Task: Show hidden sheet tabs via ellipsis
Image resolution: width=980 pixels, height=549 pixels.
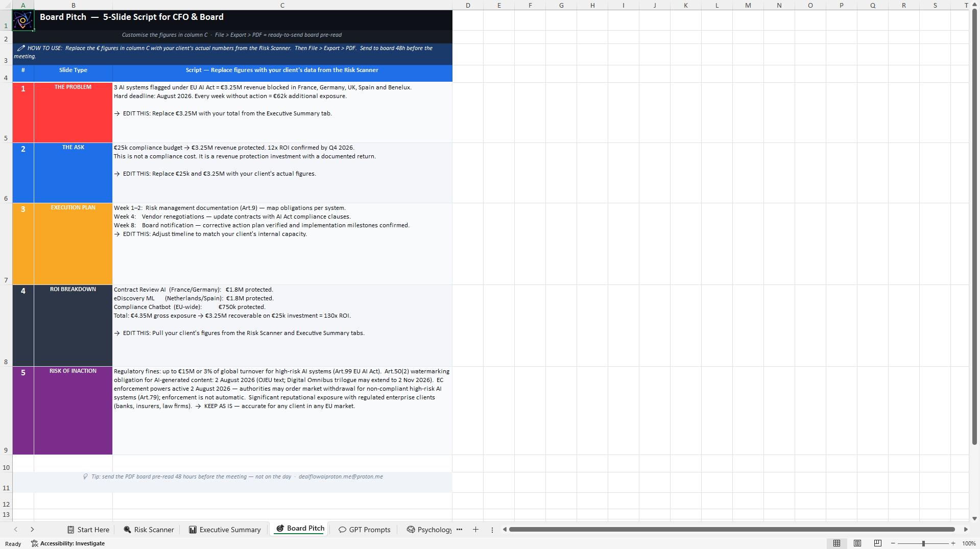Action: (x=459, y=530)
